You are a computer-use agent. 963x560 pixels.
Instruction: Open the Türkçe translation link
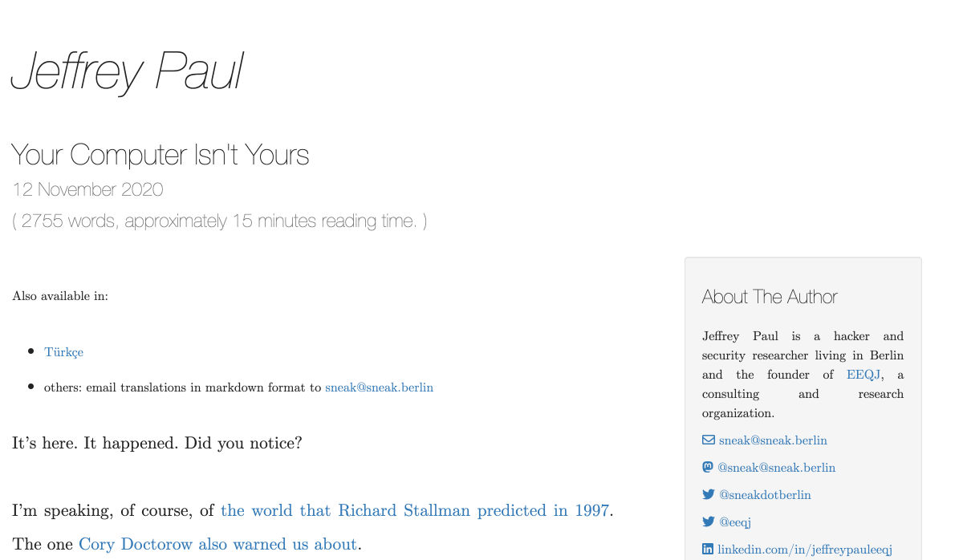[x=63, y=352]
